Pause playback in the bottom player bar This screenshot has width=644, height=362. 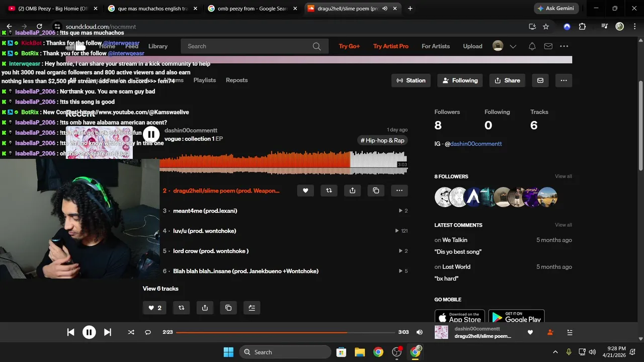pos(89,332)
